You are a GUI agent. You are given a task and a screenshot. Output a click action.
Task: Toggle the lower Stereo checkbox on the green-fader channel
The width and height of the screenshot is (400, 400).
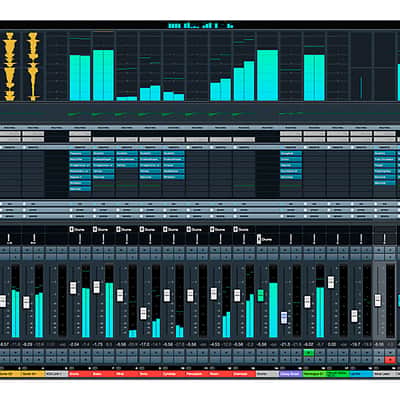pos(259,239)
